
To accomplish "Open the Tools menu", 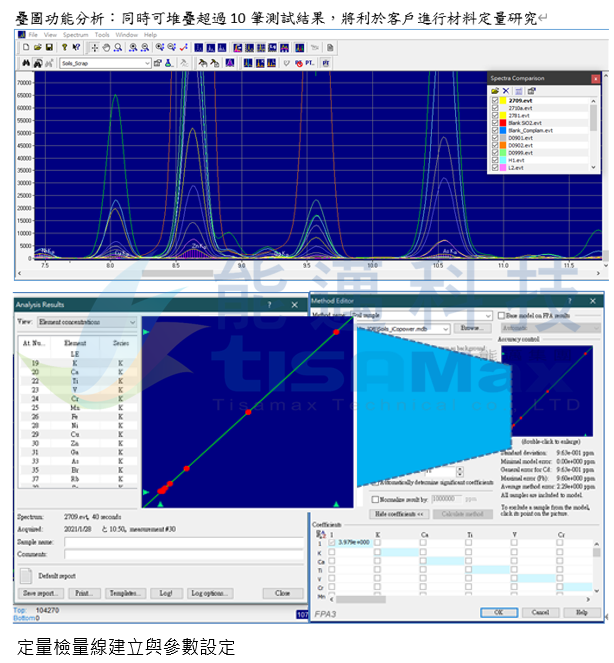I will coord(102,35).
